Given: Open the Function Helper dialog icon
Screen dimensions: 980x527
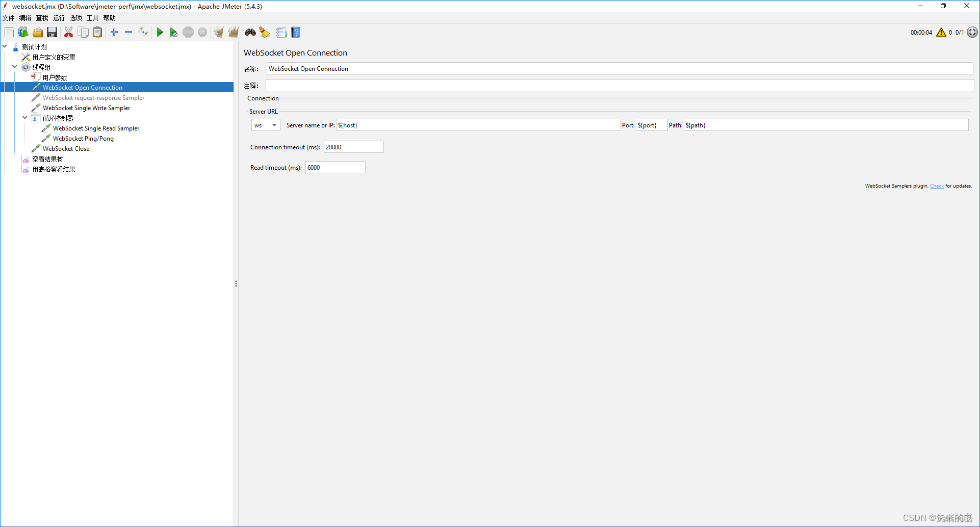Looking at the screenshot, I should [281, 32].
